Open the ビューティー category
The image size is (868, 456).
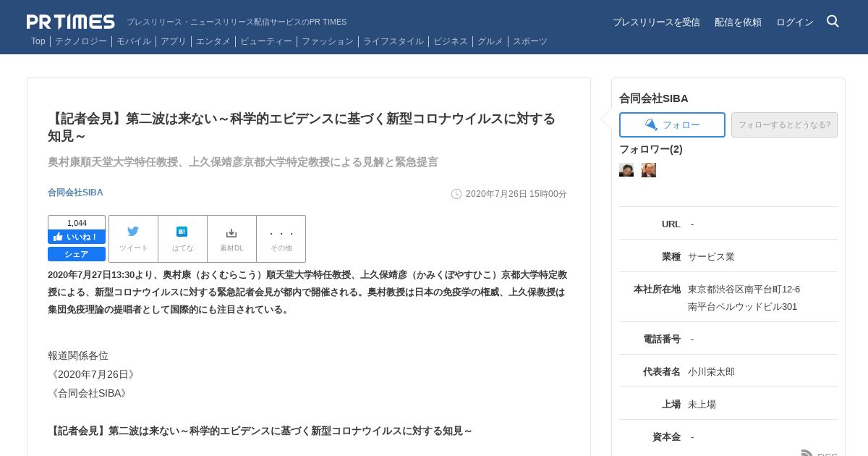[266, 41]
